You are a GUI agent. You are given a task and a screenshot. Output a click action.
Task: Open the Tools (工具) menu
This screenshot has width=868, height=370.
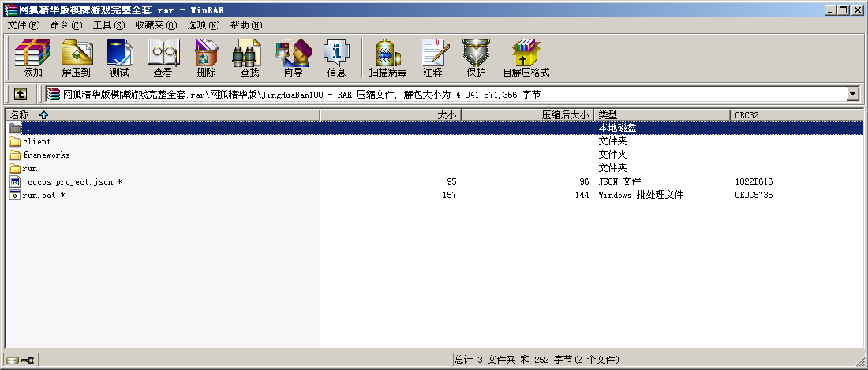(x=109, y=25)
